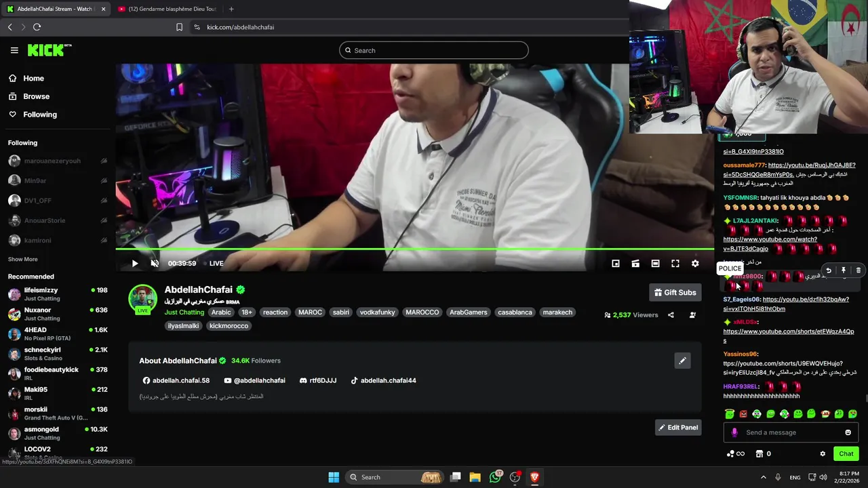Expand followed channels with Show More
Image resolution: width=868 pixels, height=488 pixels.
tap(22, 260)
